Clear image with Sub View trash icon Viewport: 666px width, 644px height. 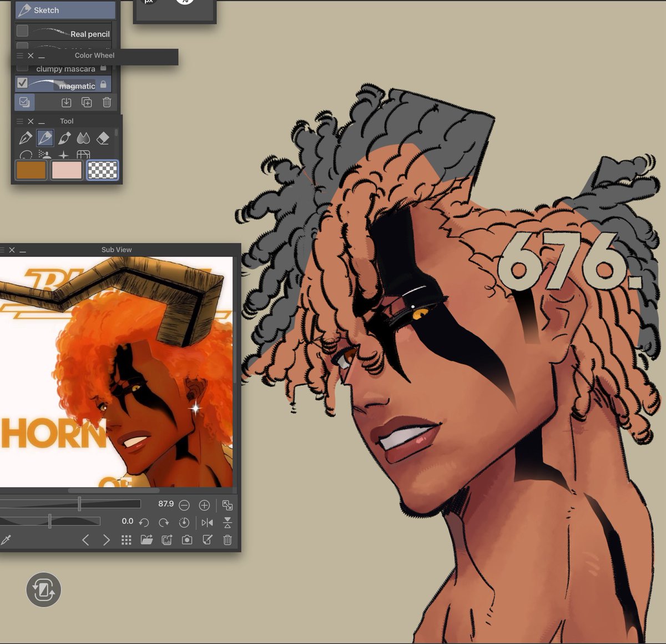point(228,540)
